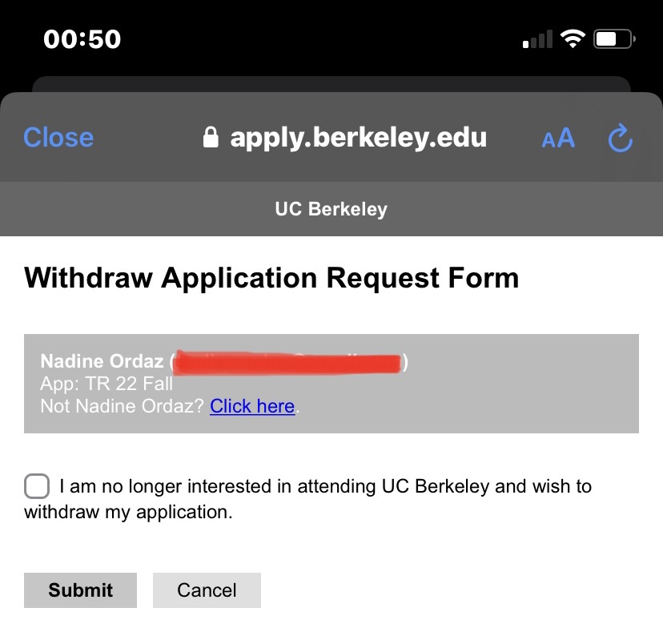Screen dimensions: 663x644
Task: Follow the 'Click here' link
Action: [252, 406]
